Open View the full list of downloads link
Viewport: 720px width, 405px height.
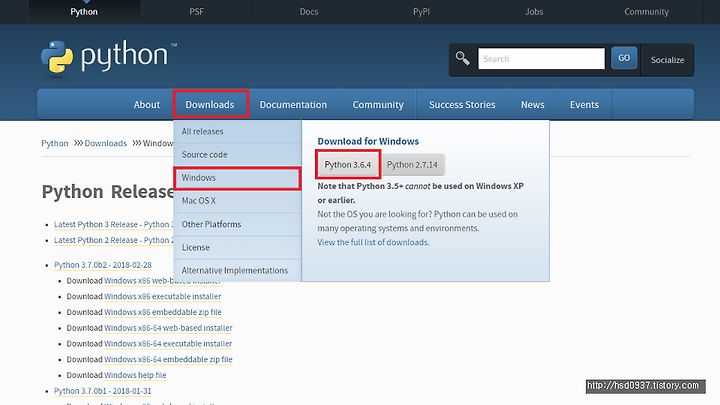373,242
